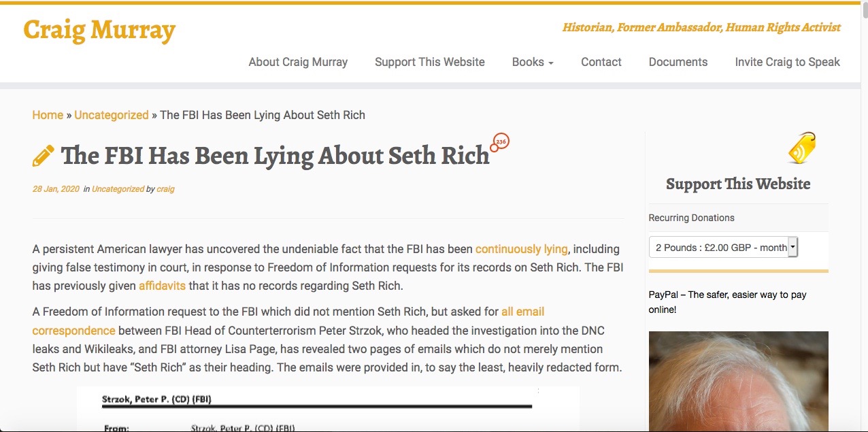Follow the Home breadcrumb link
868x432 pixels.
point(48,115)
